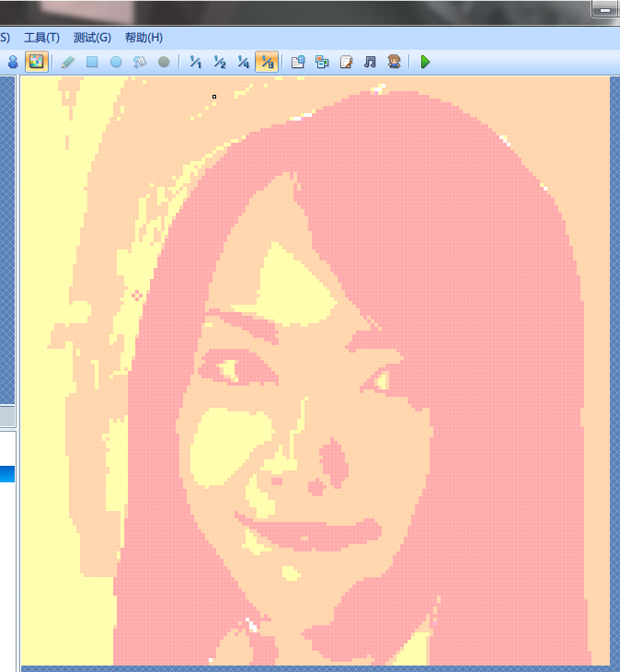Start playtest with the green play arrow
620x672 pixels.
[x=425, y=63]
